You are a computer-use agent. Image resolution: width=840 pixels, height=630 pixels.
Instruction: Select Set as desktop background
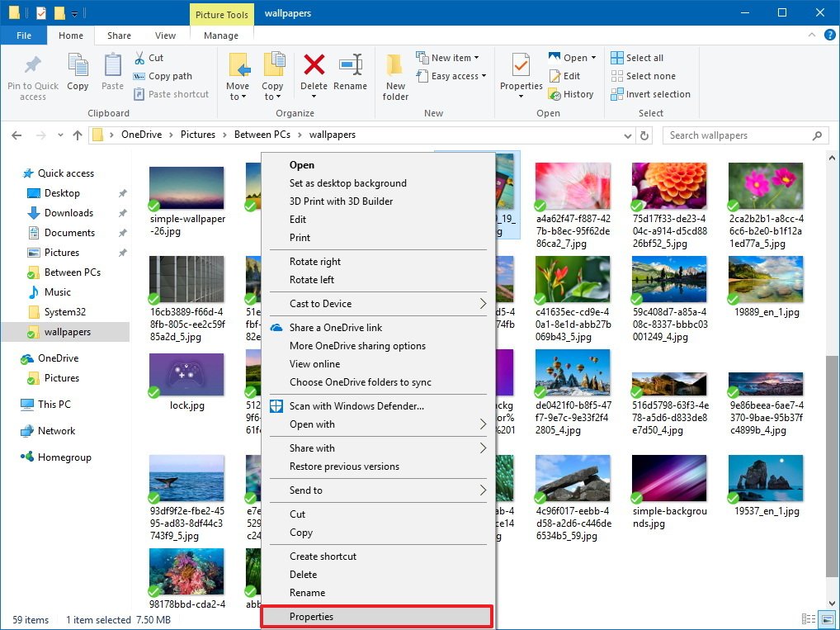[347, 183]
